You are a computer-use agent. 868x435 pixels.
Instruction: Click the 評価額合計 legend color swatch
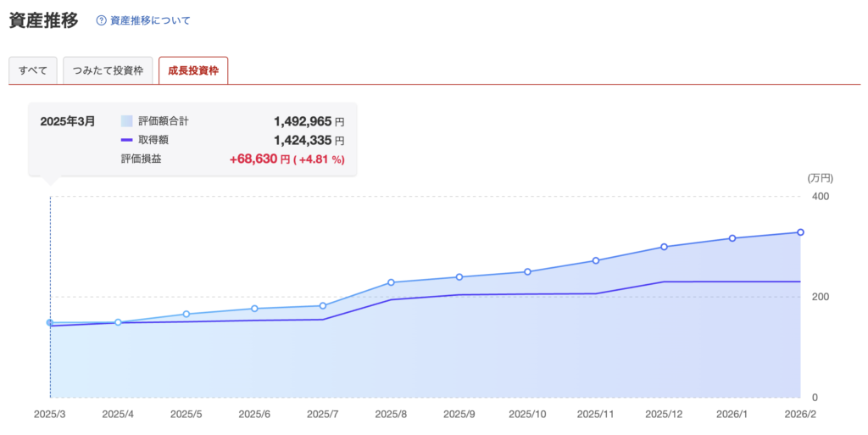[127, 121]
